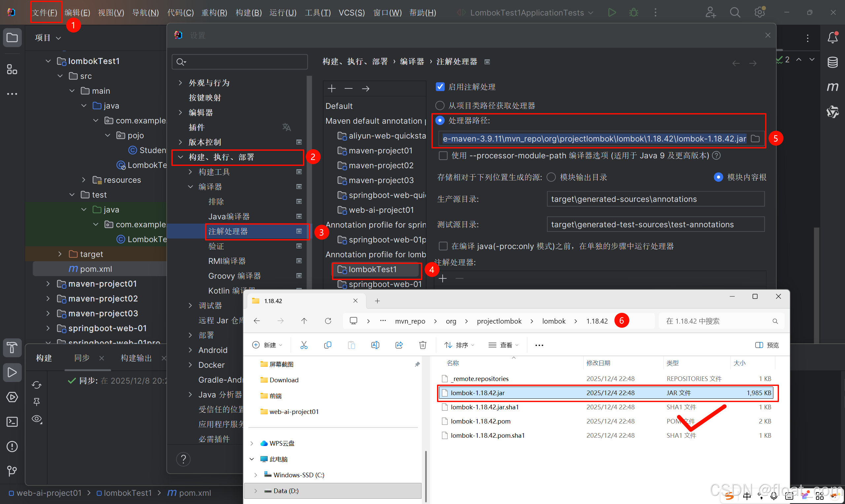
Task: Click the Debug bug icon
Action: pos(633,13)
